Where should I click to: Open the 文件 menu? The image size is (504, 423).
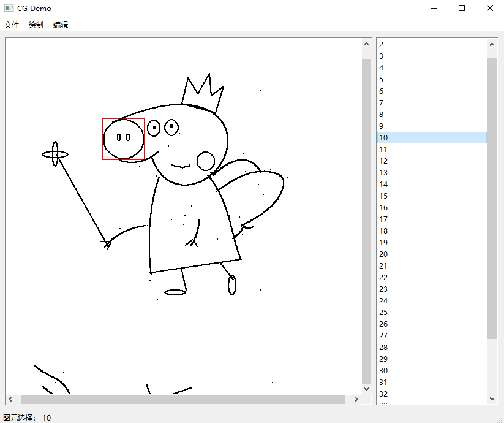[12, 25]
